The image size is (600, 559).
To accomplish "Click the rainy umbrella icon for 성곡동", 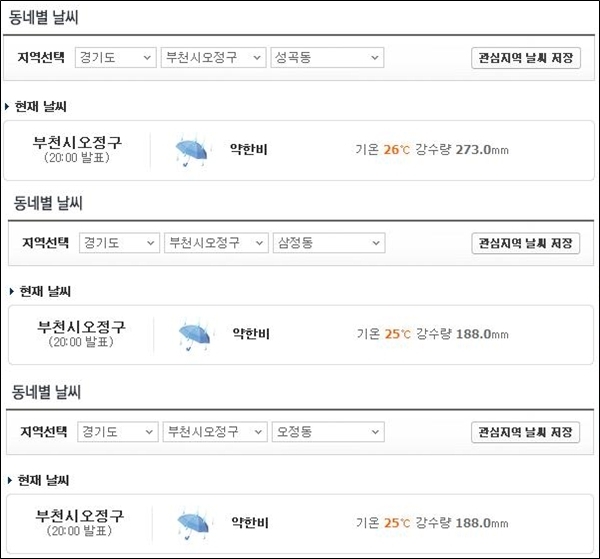I will pos(191,150).
